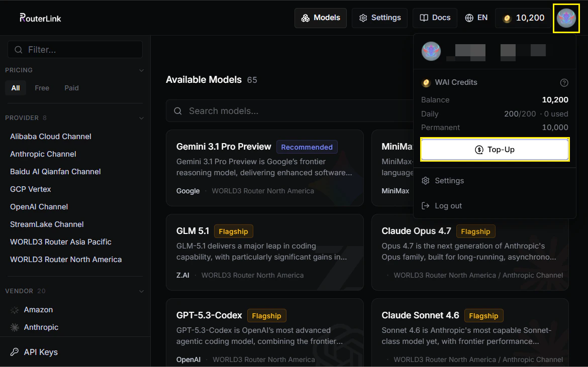Screen dimensions: 588x367
Task: Filter by Anthropic vendor
Action: tap(41, 327)
